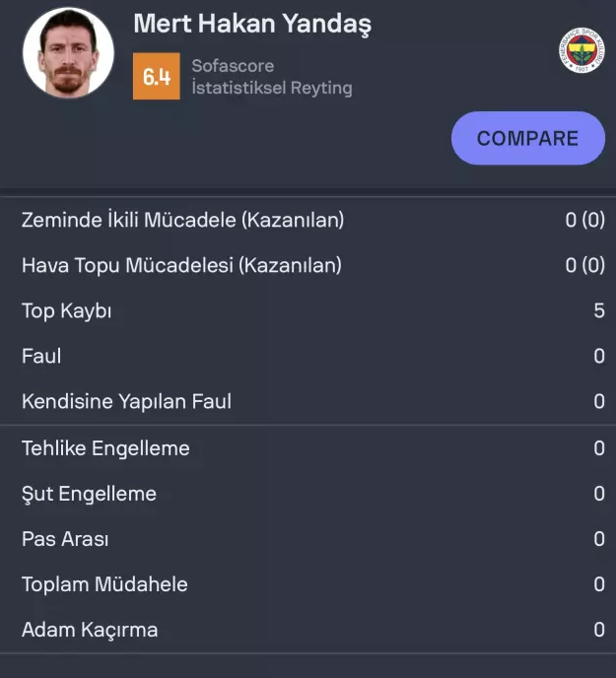Click the orange 6.4 rating badge

point(156,77)
